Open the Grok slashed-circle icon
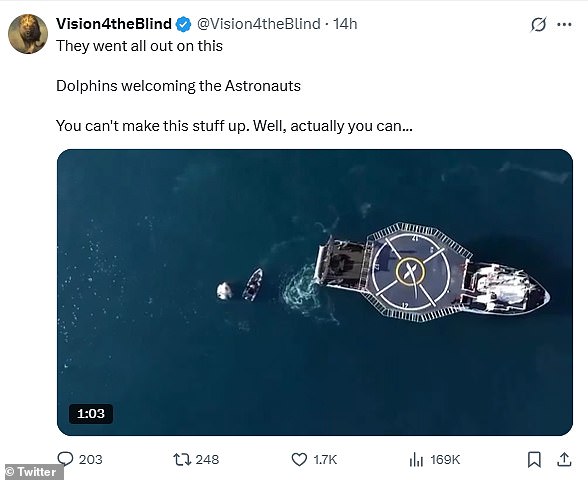The width and height of the screenshot is (588, 480). pyautogui.click(x=538, y=25)
